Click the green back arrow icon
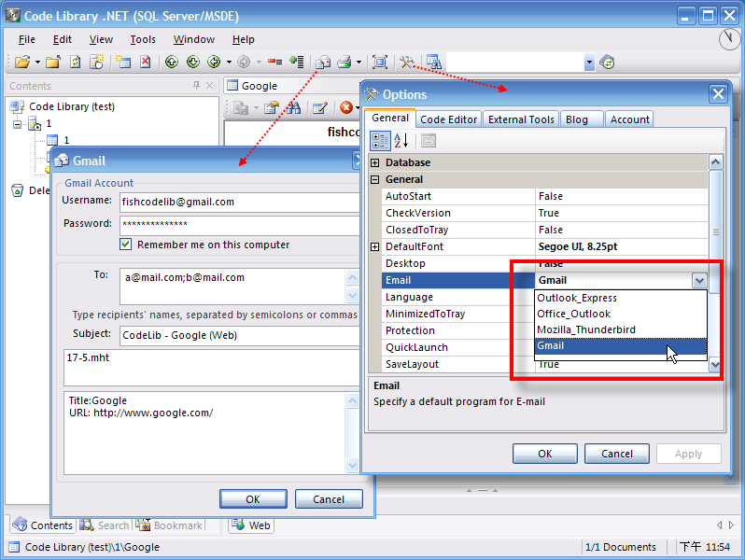The width and height of the screenshot is (745, 560). click(215, 62)
